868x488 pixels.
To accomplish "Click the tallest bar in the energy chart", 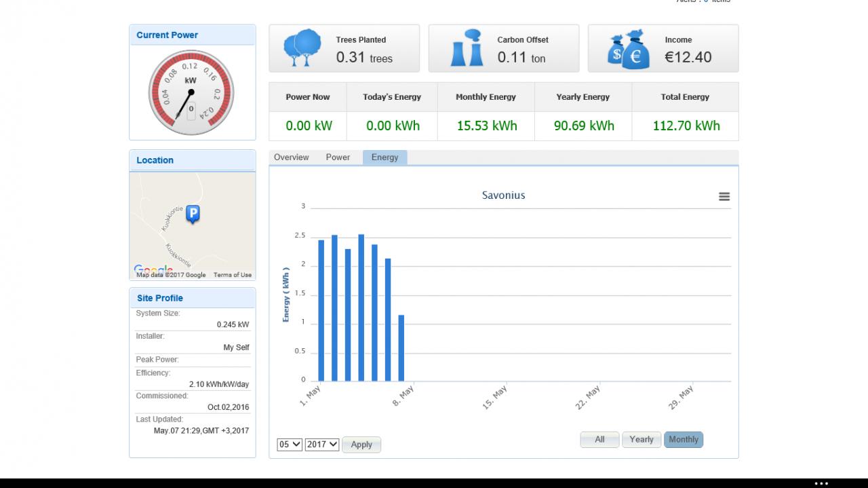I will [x=361, y=307].
